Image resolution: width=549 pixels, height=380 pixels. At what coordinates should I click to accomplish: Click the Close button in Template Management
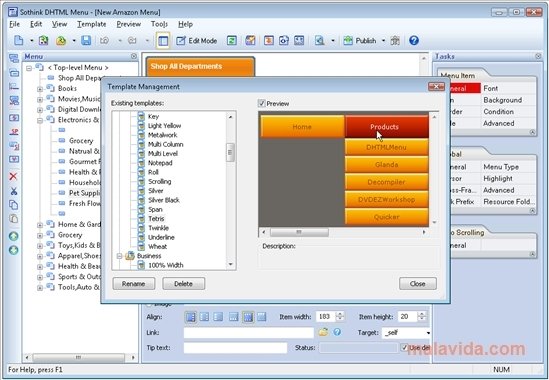point(418,284)
